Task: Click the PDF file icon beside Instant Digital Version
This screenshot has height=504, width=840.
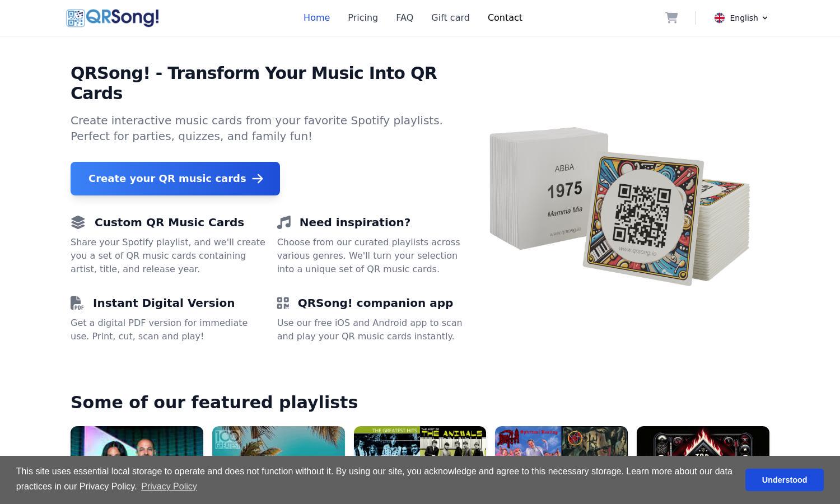Action: (x=77, y=303)
